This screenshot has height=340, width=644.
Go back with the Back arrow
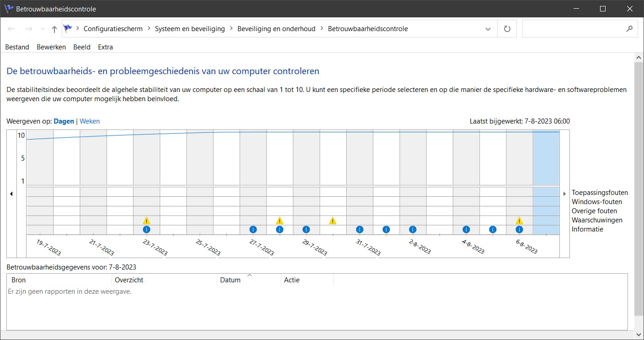point(12,29)
